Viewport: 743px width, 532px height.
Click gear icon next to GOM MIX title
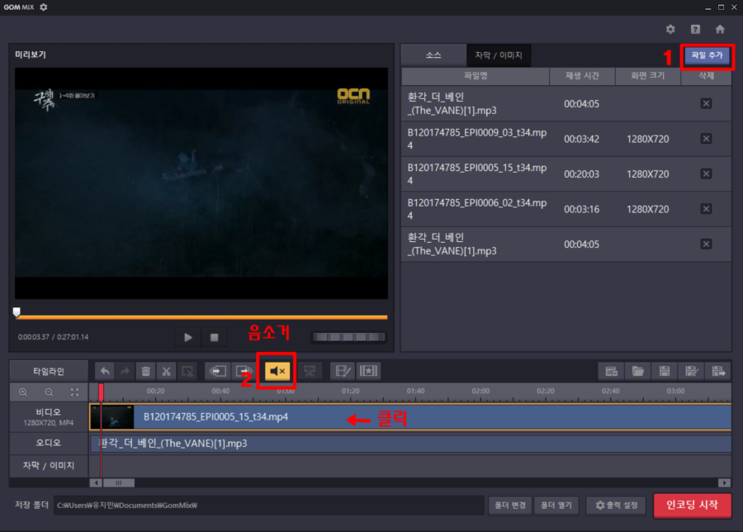coord(44,7)
